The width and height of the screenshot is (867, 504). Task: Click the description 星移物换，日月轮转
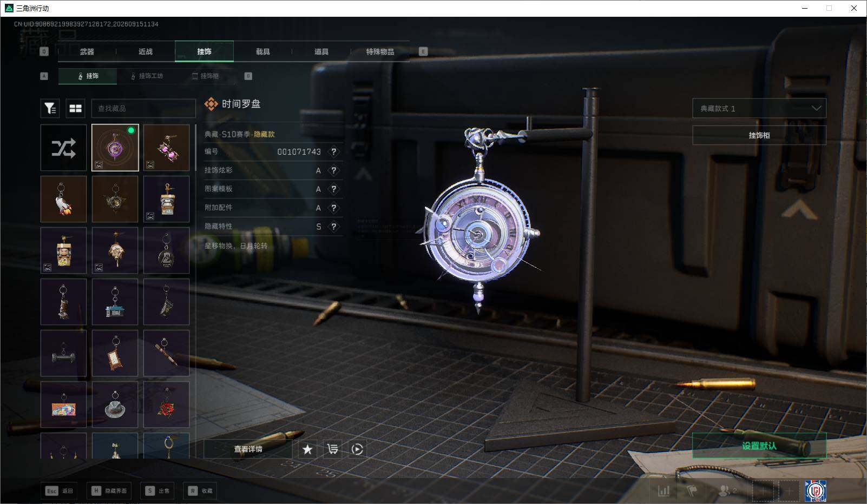(x=236, y=246)
